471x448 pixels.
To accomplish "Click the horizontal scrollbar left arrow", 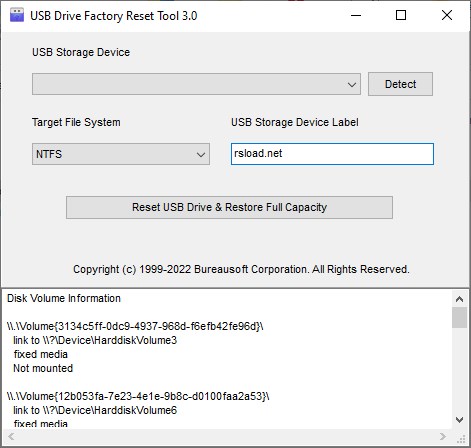I will coord(11,436).
